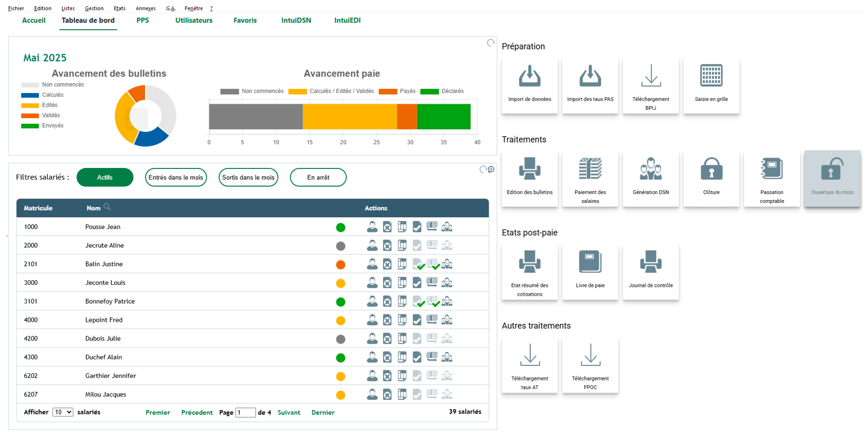
Task: Open the Gestion menu
Action: pyautogui.click(x=94, y=8)
